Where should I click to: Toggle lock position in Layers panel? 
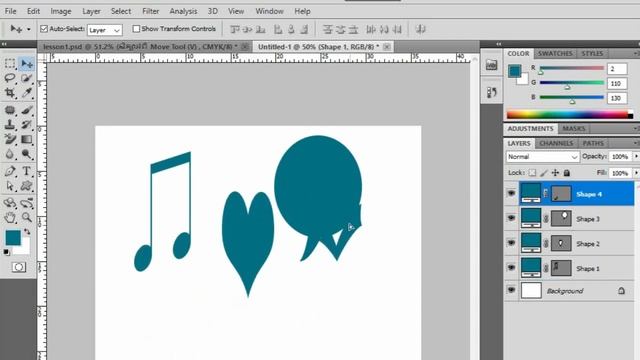point(555,173)
